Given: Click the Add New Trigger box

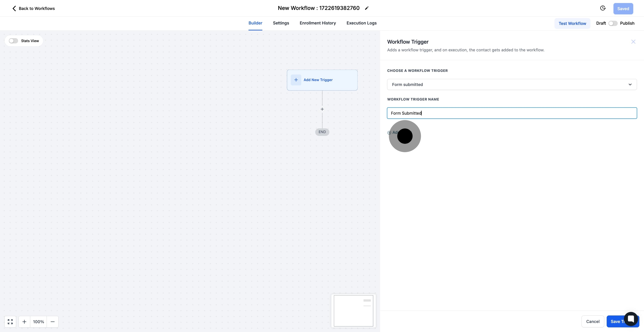Looking at the screenshot, I should click(x=322, y=80).
